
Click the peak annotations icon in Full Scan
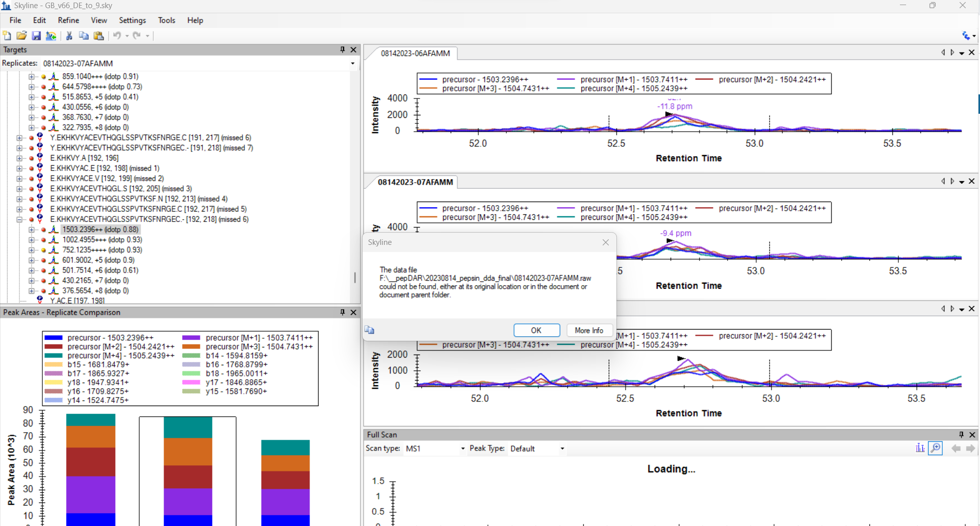(x=920, y=448)
